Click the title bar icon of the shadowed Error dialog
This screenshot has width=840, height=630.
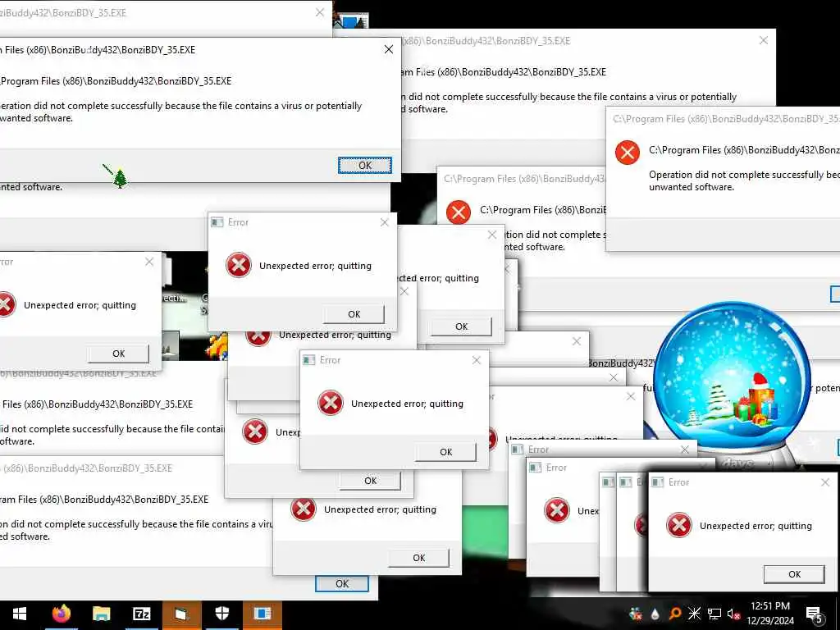point(657,482)
